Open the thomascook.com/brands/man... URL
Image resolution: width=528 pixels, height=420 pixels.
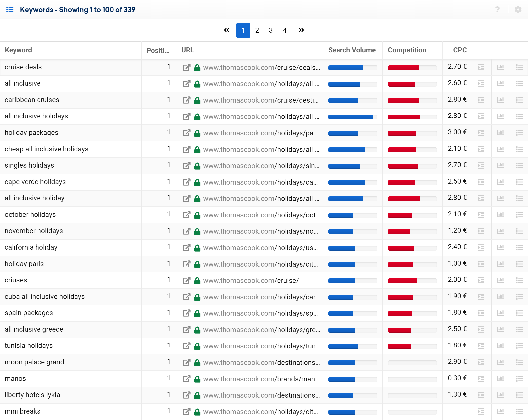(x=262, y=379)
